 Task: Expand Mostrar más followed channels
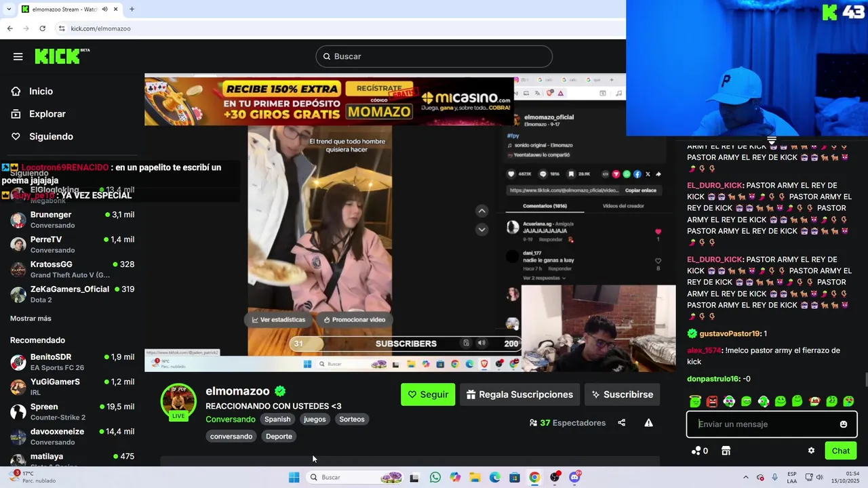(31, 319)
